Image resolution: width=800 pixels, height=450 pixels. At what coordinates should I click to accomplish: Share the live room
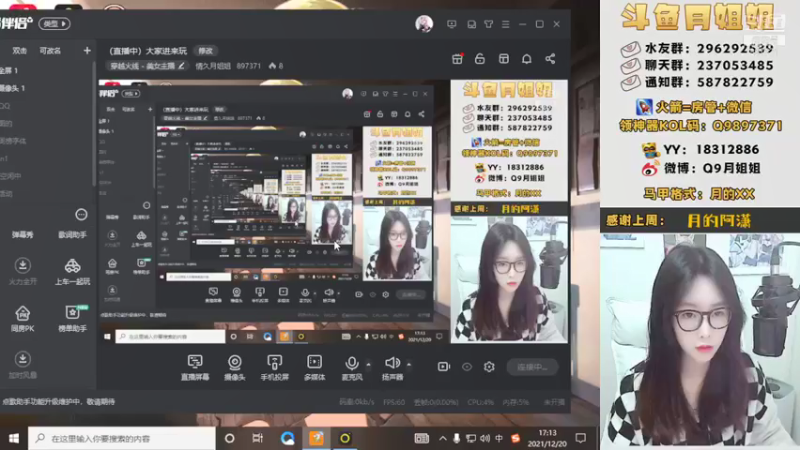[550, 59]
